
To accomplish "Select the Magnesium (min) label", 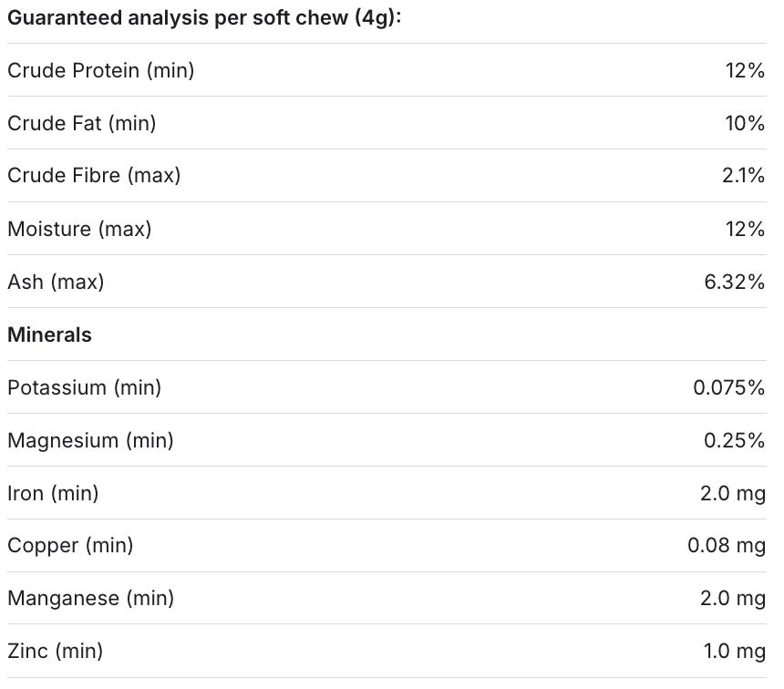I will click(x=90, y=440).
